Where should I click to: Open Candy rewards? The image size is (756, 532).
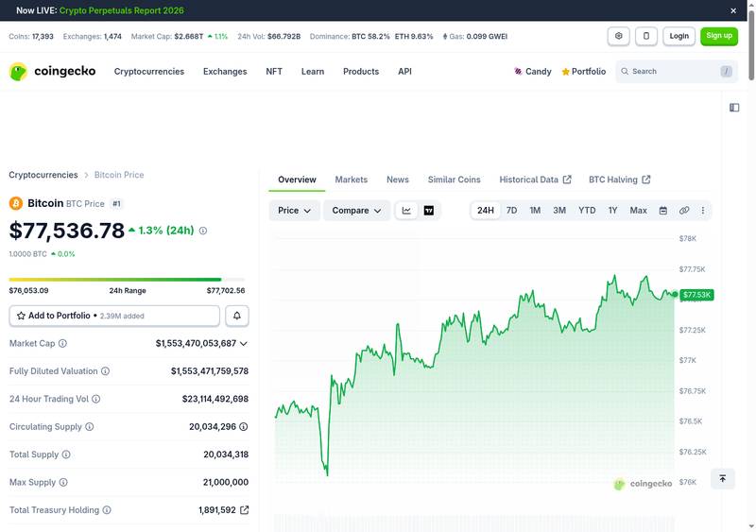click(532, 72)
